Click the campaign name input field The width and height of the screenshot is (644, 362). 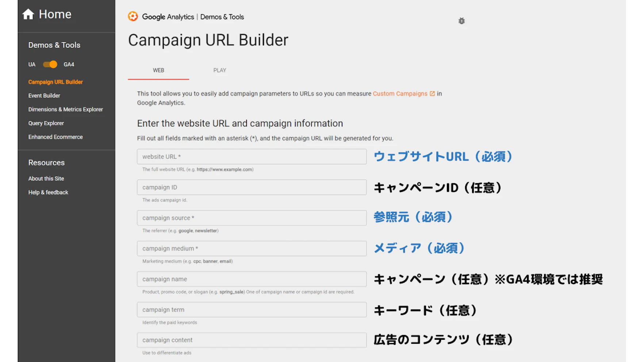pos(252,279)
